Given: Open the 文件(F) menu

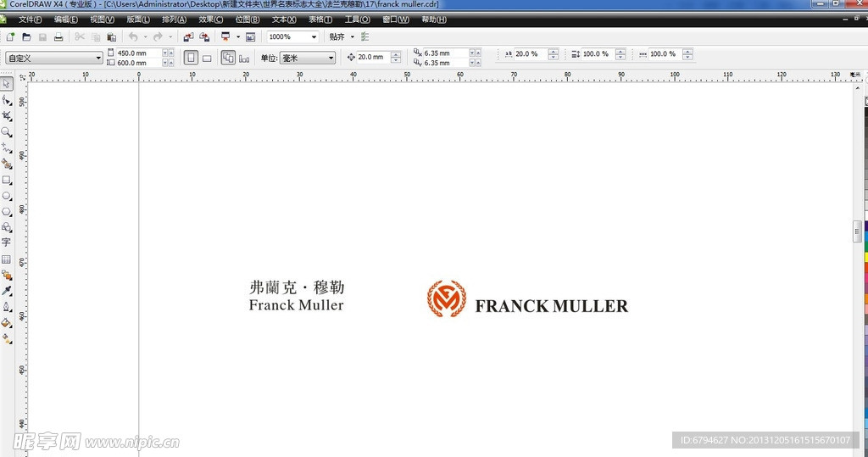Looking at the screenshot, I should click(30, 20).
